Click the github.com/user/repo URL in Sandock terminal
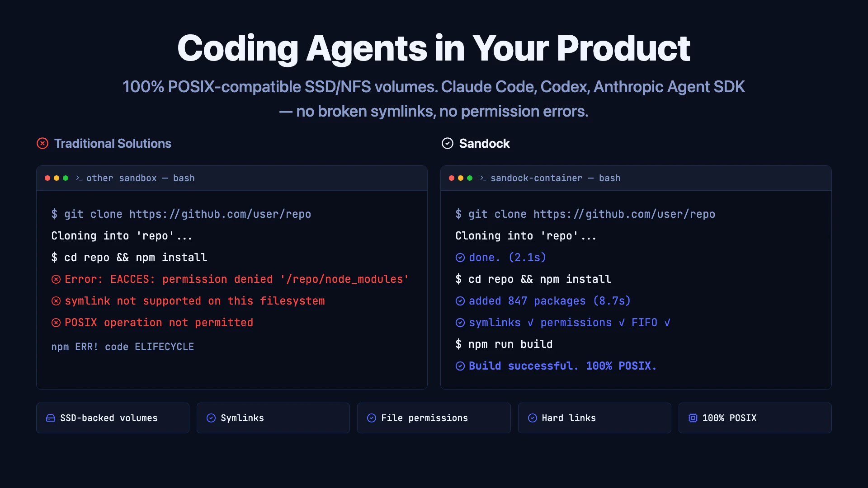868x488 pixels. click(x=624, y=214)
